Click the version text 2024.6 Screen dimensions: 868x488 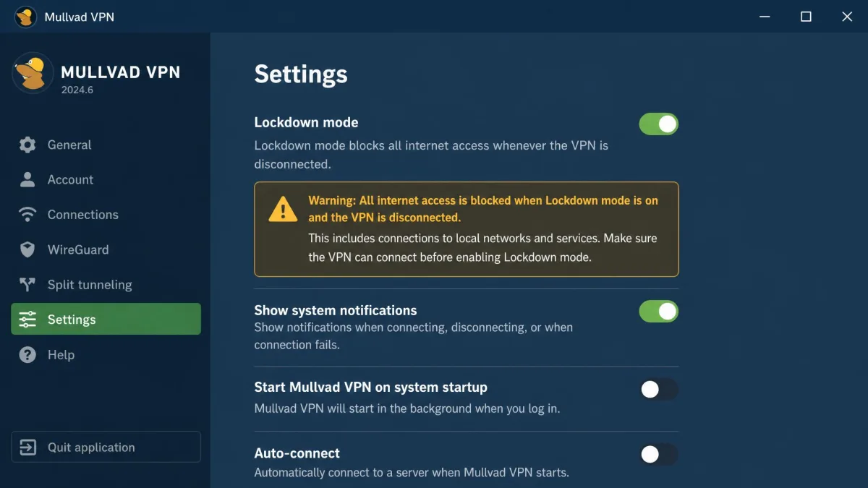[x=77, y=90]
